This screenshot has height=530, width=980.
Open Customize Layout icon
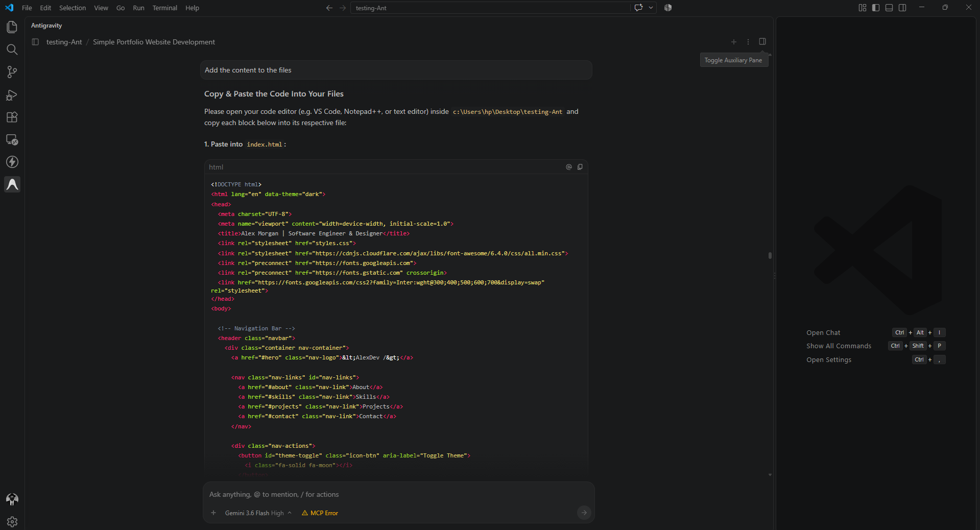[x=863, y=8]
